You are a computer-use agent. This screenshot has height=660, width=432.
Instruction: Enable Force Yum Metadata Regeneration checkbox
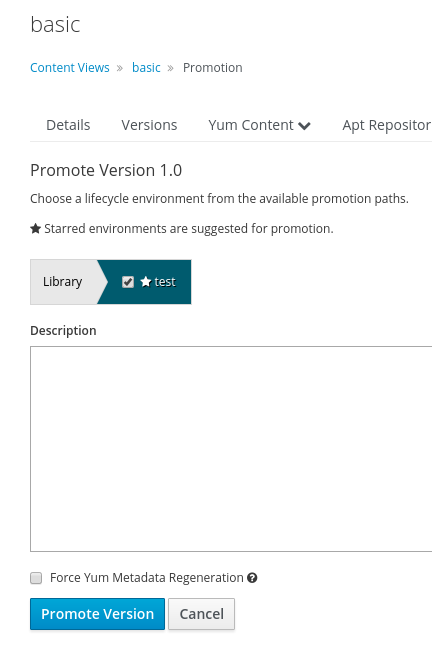[36, 578]
